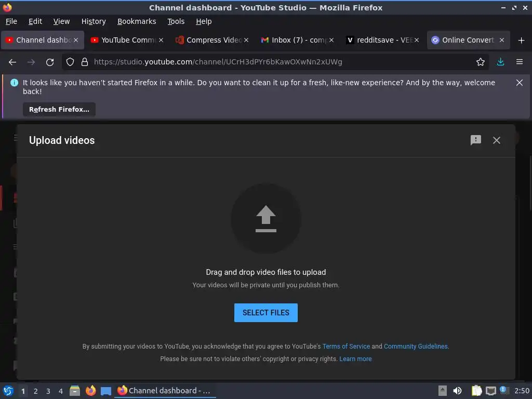532x399 pixels.
Task: Select the Channel dashboard taskbar window entry
Action: tap(165, 391)
